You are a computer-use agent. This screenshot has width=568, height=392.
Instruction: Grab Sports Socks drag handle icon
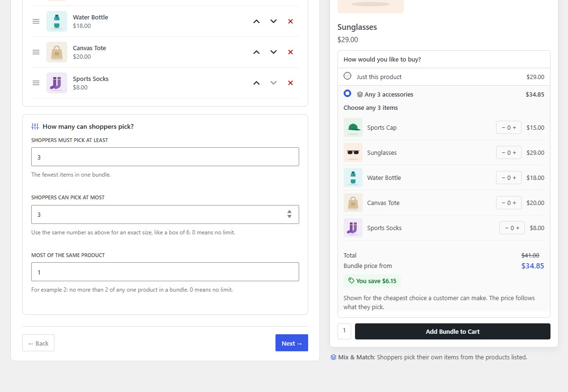coord(36,83)
